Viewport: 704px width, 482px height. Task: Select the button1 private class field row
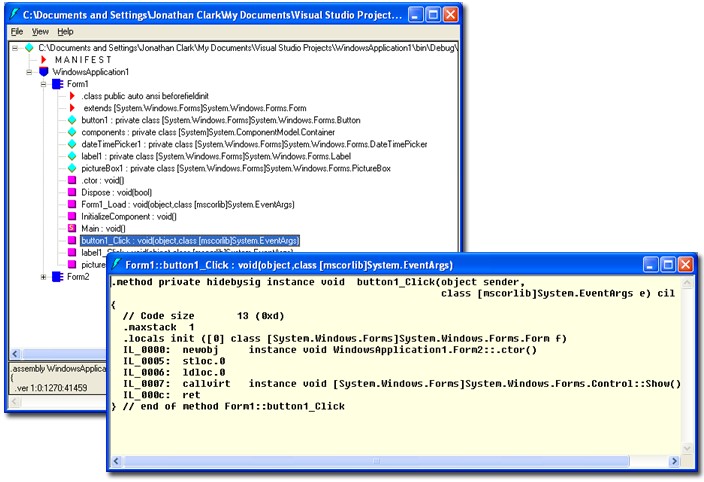coord(221,120)
